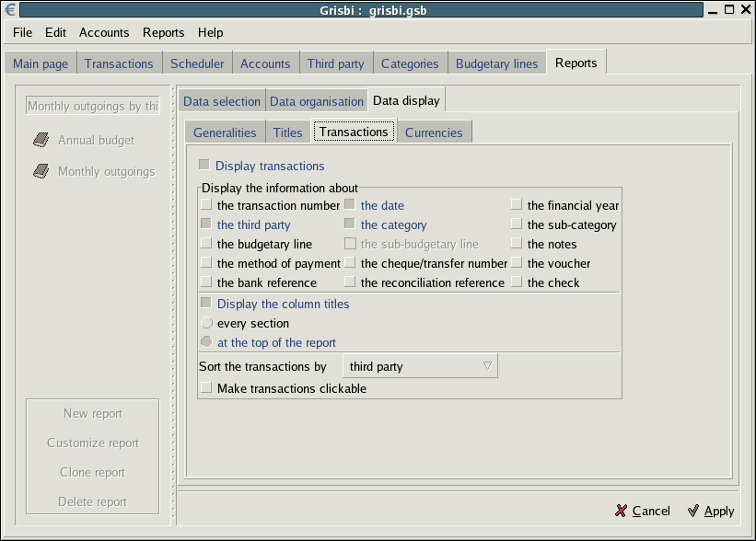This screenshot has width=756, height=541.
Task: Toggle the date checkbox
Action: pos(350,204)
